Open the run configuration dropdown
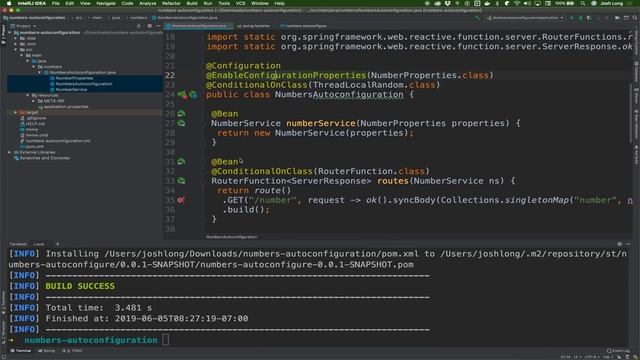 pos(526,18)
